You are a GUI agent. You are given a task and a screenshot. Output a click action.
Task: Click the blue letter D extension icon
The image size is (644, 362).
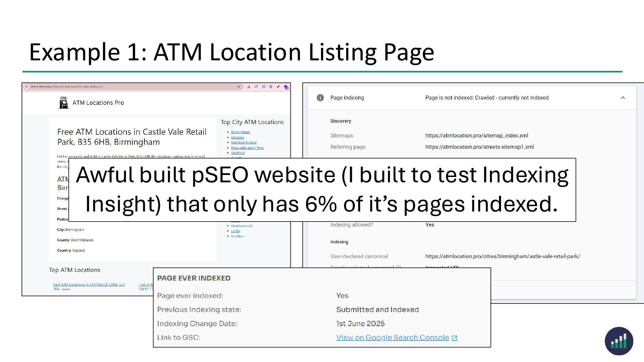pos(271,87)
